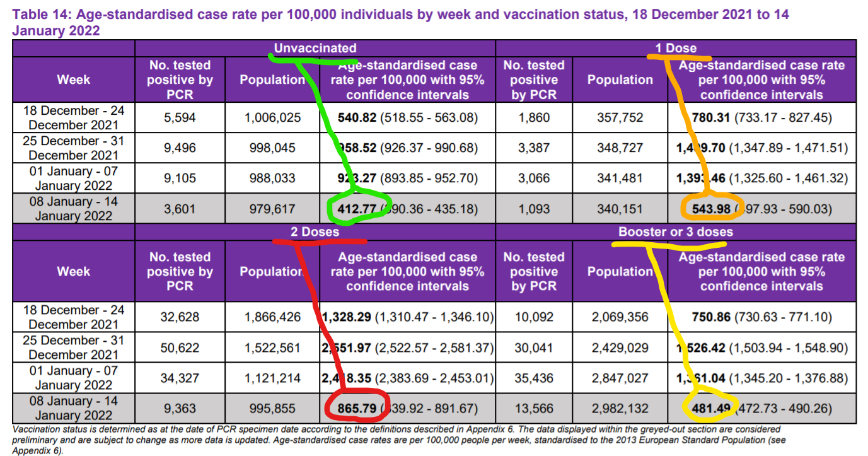Click the circled case rate 481.49
The image size is (868, 456).
711,408
